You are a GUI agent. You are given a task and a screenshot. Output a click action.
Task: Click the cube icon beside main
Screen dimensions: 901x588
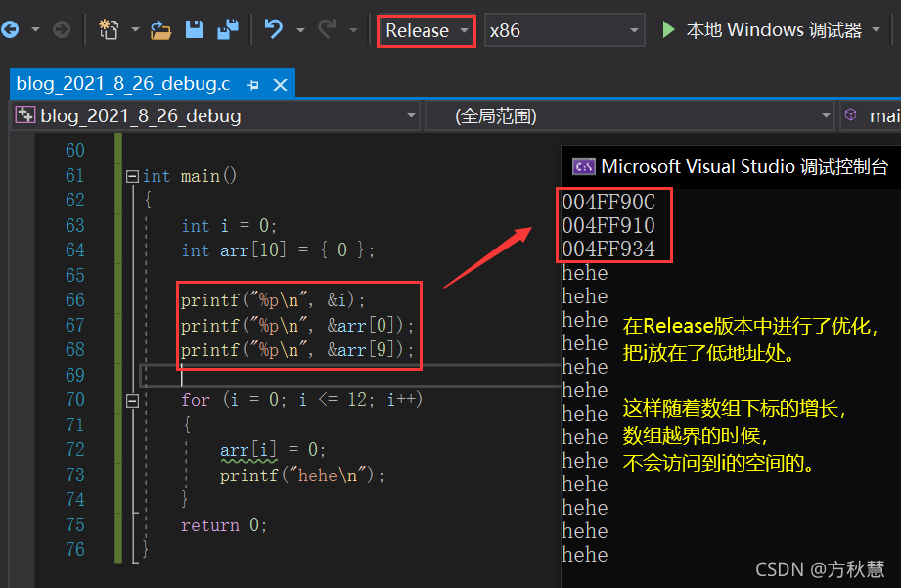coord(850,114)
